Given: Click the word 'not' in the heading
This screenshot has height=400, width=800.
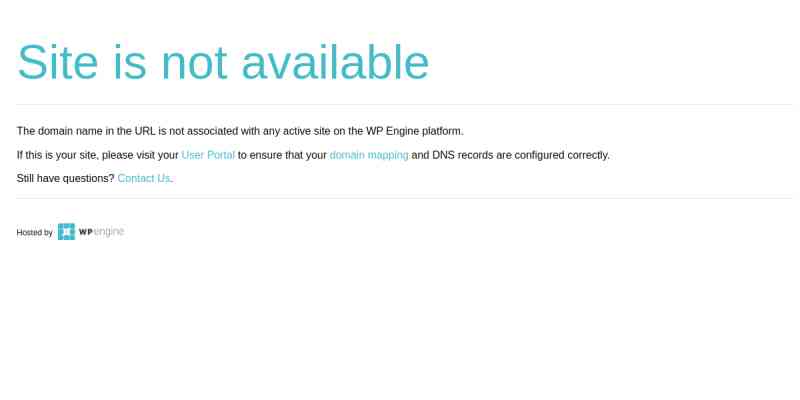Looking at the screenshot, I should [x=194, y=64].
